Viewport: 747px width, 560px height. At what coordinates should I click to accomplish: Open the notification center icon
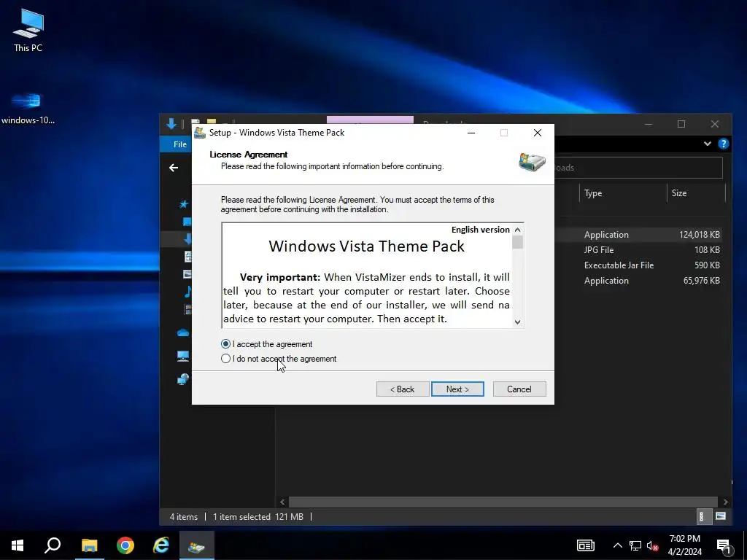tap(724, 546)
